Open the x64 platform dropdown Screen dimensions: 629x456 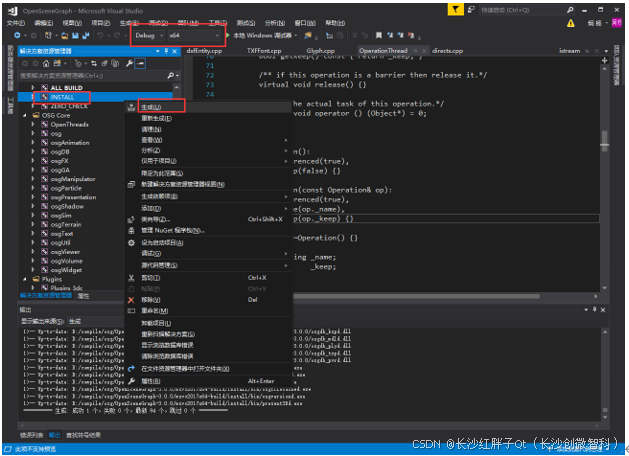tap(195, 35)
